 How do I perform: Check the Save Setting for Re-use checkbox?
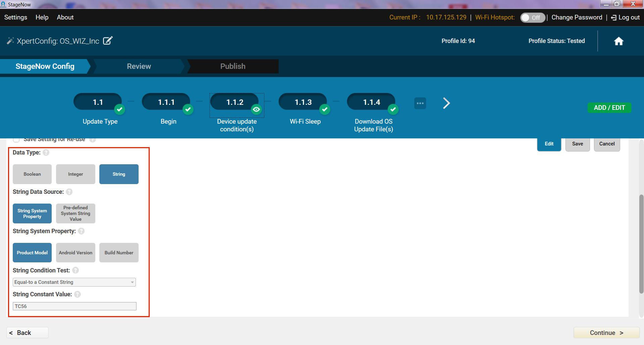(16, 140)
